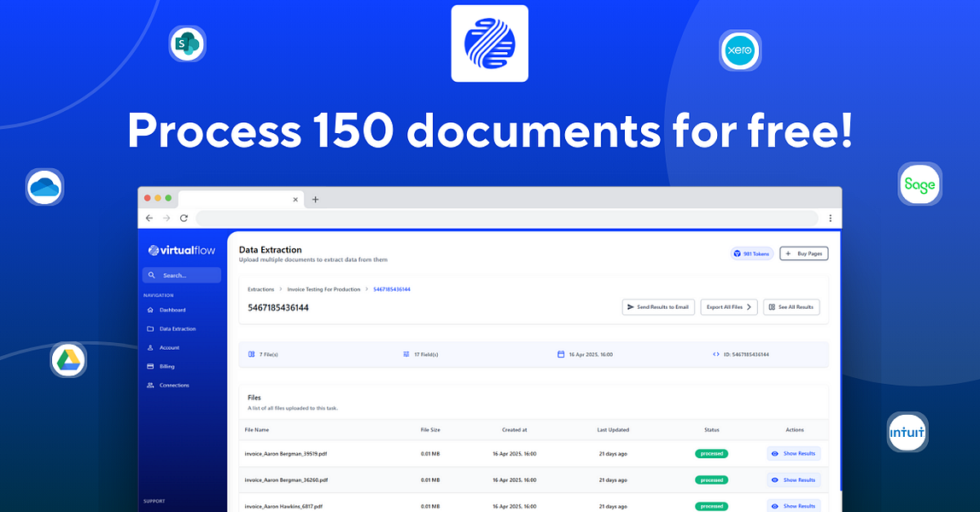980x512 pixels.
Task: Click file invoice_Aaron Bergman_36260.pdf
Action: coord(286,480)
